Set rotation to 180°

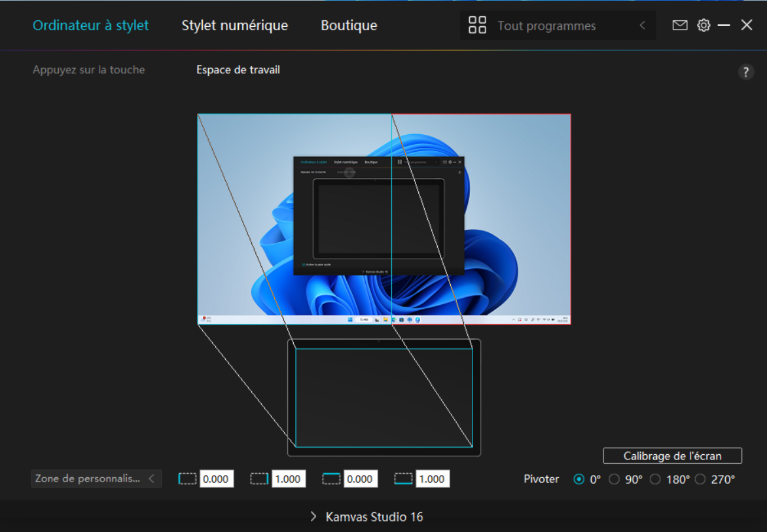pos(655,480)
